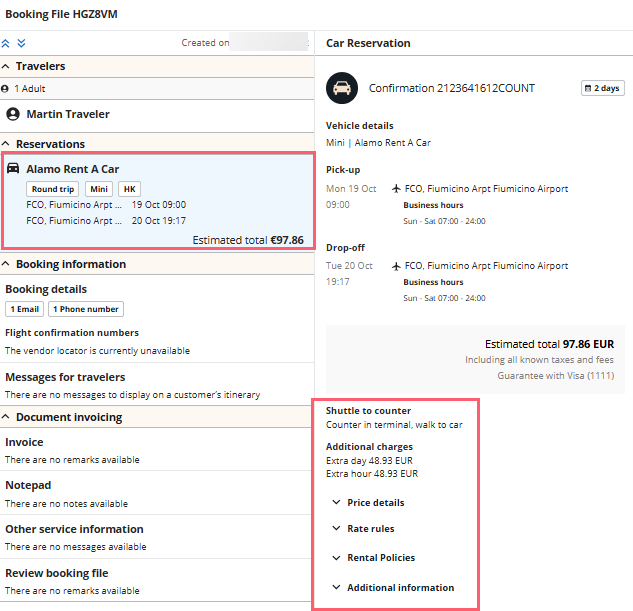Click the Review booking file heading
The width and height of the screenshot is (633, 611).
pyautogui.click(x=57, y=573)
